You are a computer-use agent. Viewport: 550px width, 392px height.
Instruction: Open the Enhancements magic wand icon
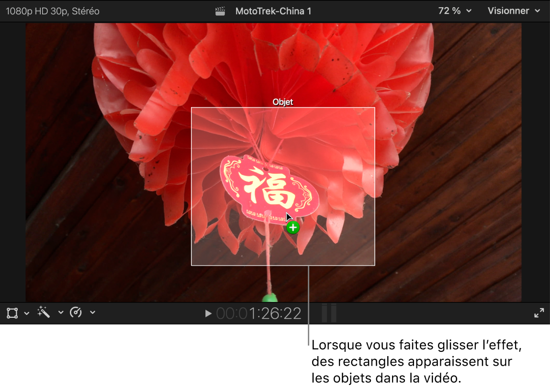click(x=43, y=313)
